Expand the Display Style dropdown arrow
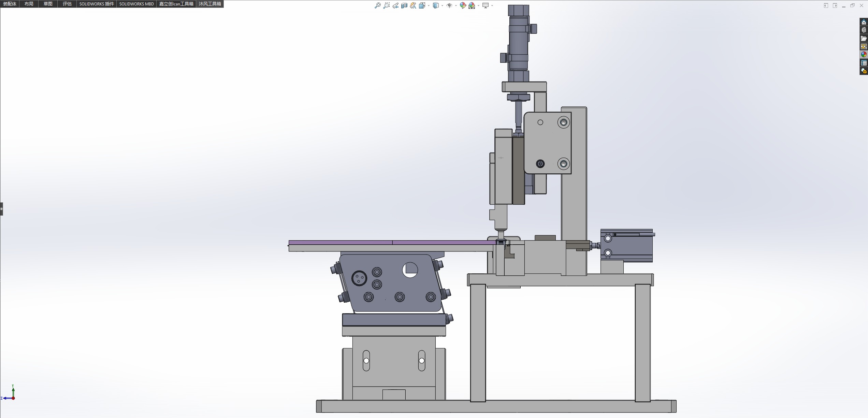The height and width of the screenshot is (418, 868). click(x=442, y=5)
